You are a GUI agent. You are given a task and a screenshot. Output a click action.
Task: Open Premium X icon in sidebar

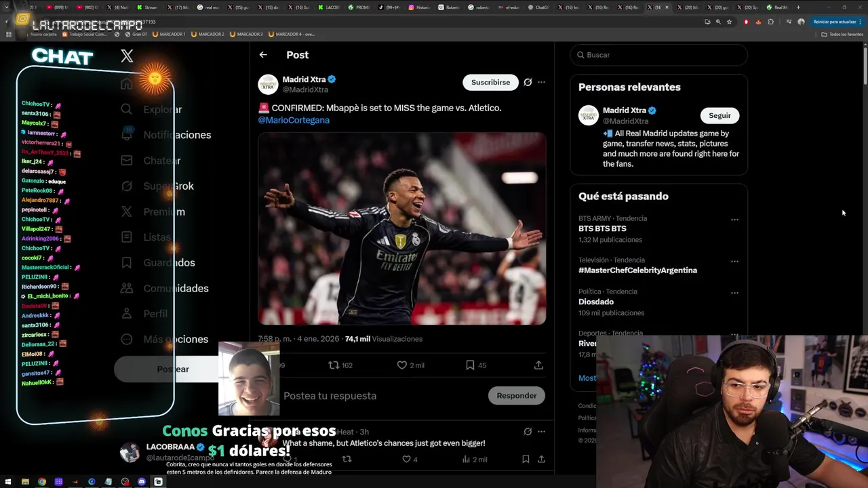click(127, 211)
